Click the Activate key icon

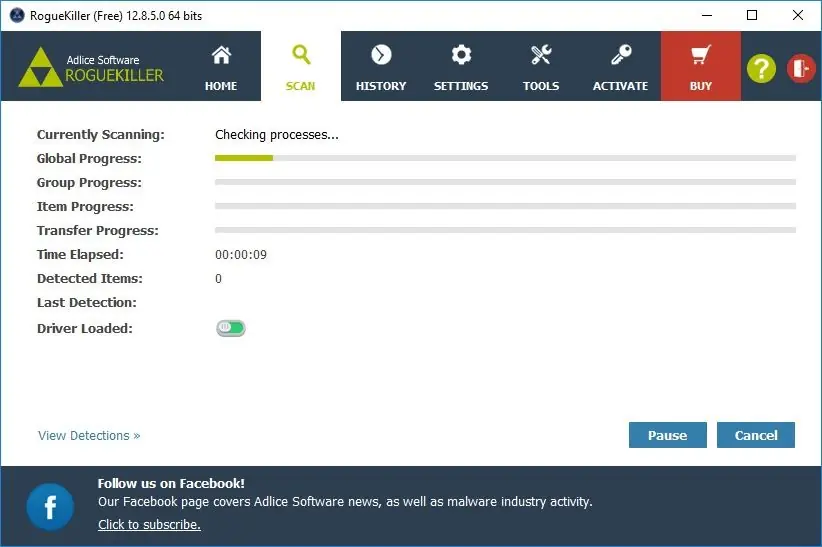pos(621,55)
